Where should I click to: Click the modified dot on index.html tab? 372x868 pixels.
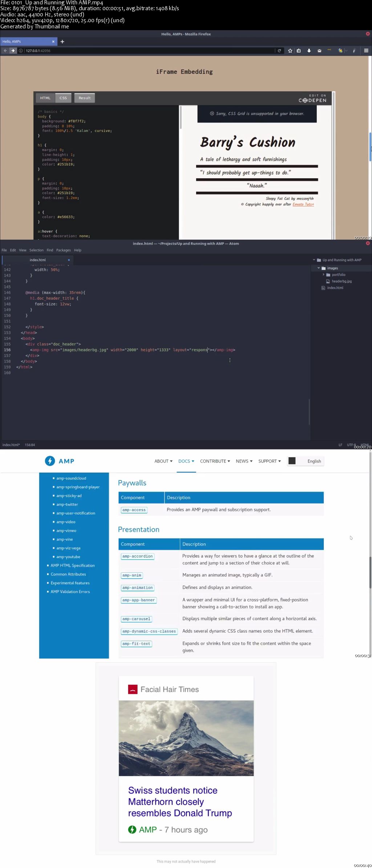pyautogui.click(x=69, y=260)
